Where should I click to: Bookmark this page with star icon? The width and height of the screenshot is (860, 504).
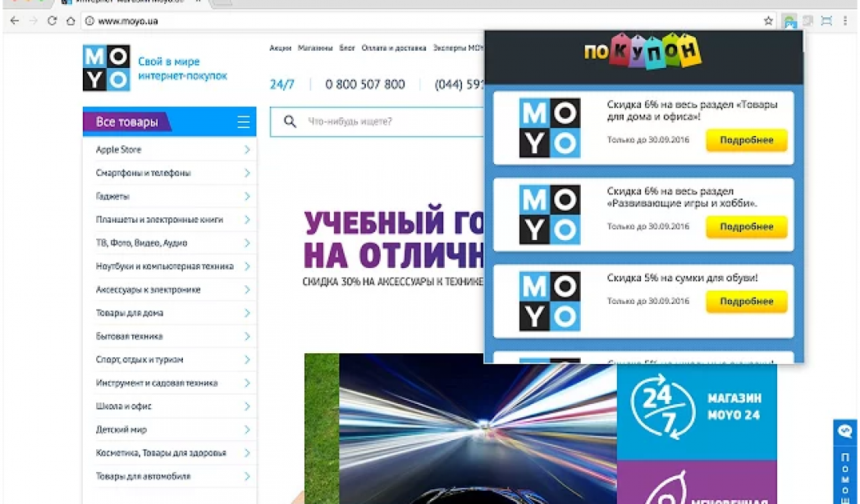(769, 21)
